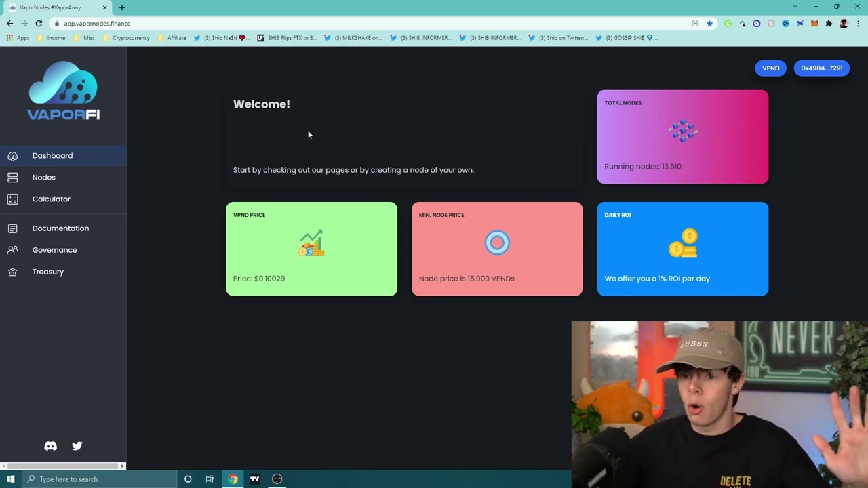The image size is (868, 488).
Task: Click wallet address 0x4984...7291 button
Action: click(821, 68)
